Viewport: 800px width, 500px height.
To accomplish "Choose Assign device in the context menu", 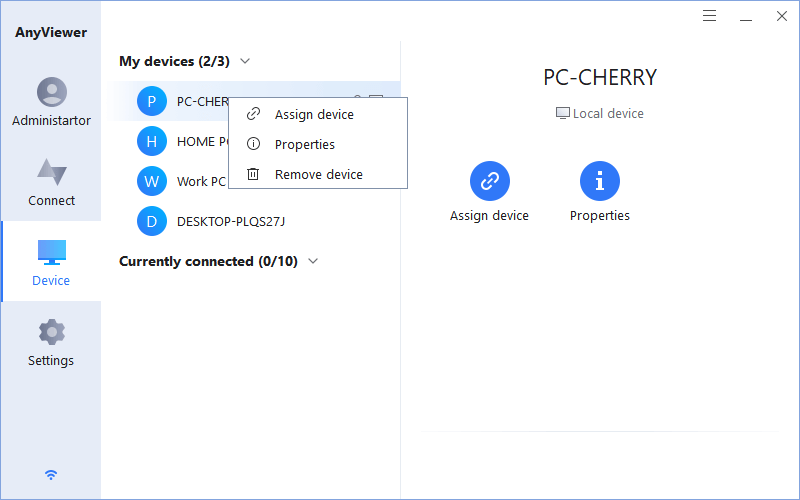I will [x=318, y=114].
